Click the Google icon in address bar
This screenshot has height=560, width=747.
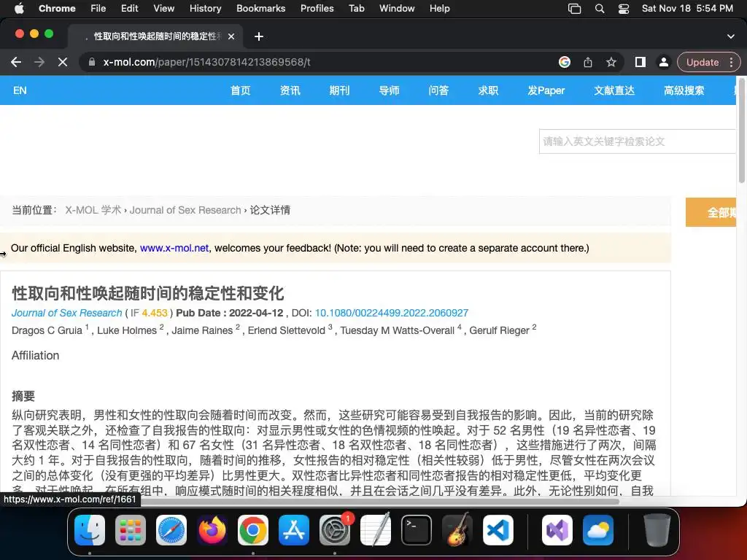565,63
